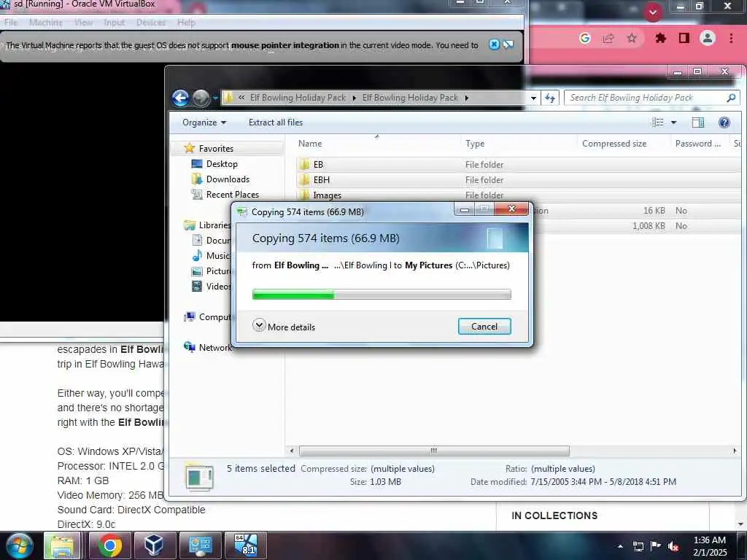Open Chrome extensions puzzle icon

pyautogui.click(x=660, y=38)
